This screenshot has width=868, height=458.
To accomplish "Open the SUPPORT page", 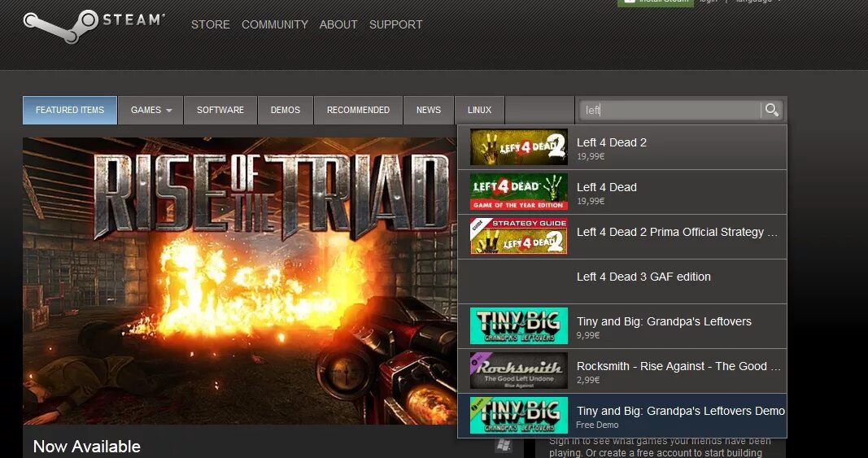I will (x=396, y=24).
